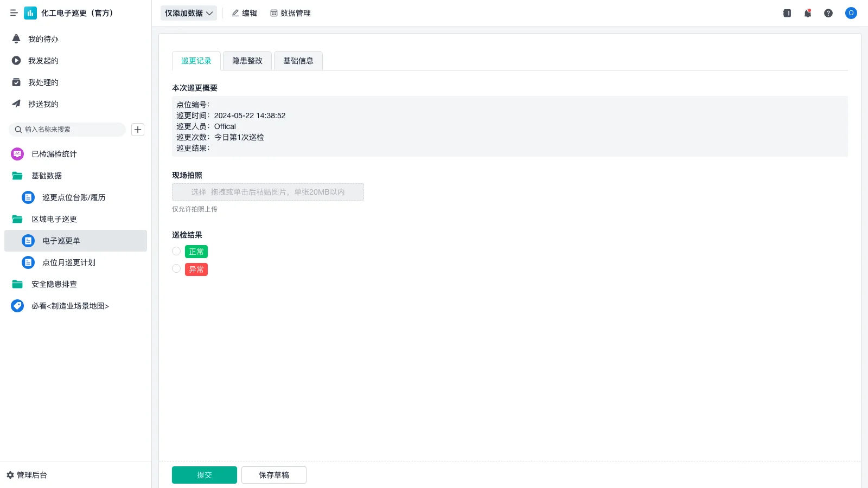Switch to the 基础信息 tab
This screenshot has width=868, height=488.
pos(298,60)
